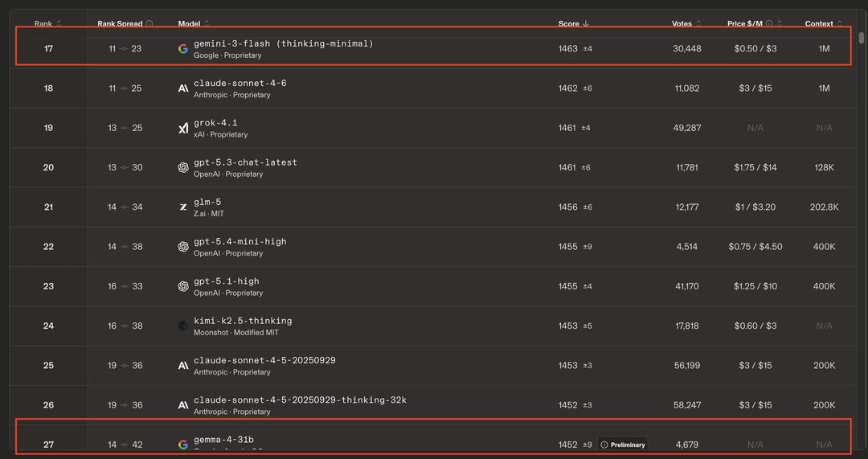
Task: Open the gemma-4-31b model name
Action: coord(223,441)
